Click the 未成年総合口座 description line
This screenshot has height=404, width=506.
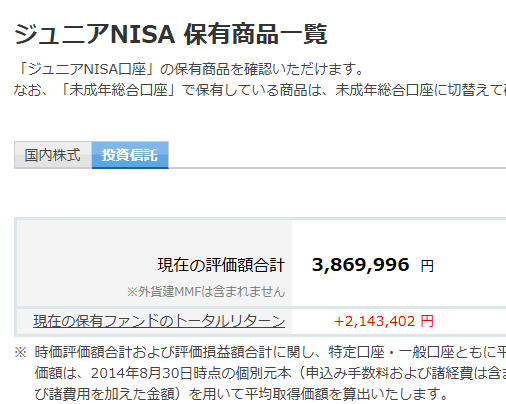point(260,90)
